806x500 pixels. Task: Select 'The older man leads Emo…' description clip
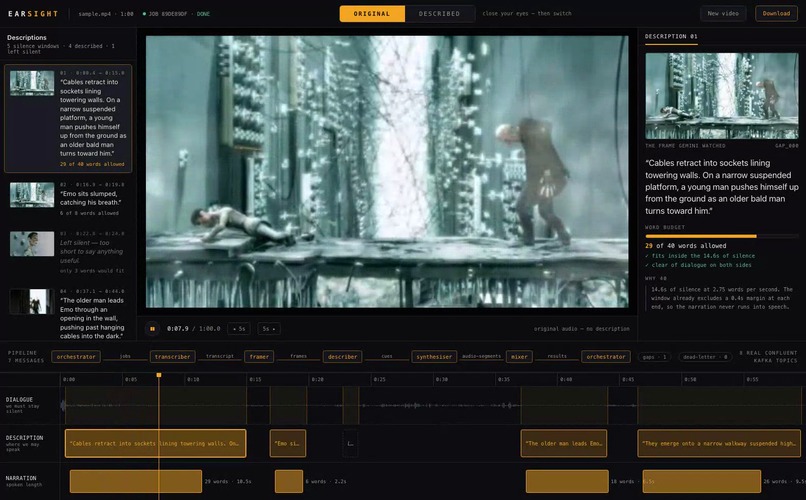pos(564,443)
